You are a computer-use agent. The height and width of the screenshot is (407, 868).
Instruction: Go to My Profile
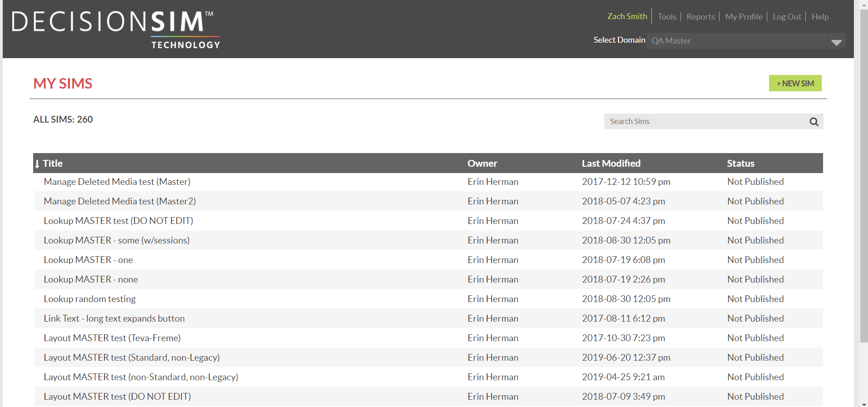pyautogui.click(x=744, y=17)
